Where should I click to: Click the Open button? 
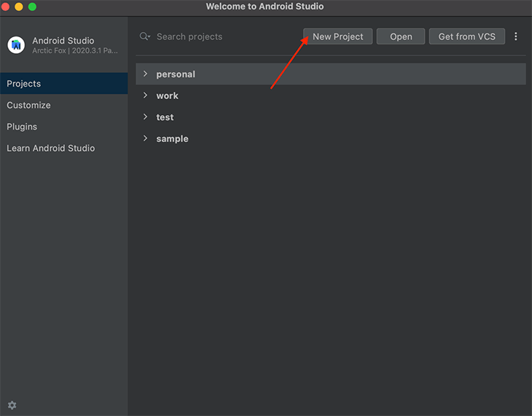(x=401, y=36)
